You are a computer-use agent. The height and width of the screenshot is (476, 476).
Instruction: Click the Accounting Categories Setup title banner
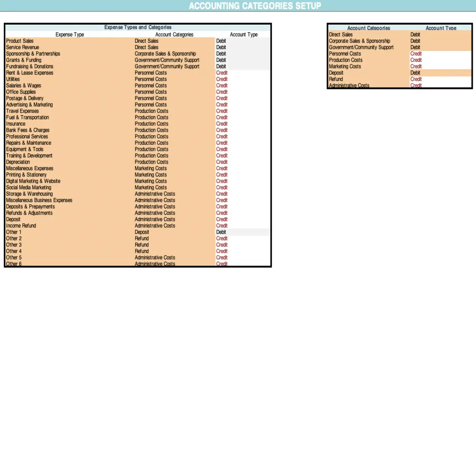[255, 6]
